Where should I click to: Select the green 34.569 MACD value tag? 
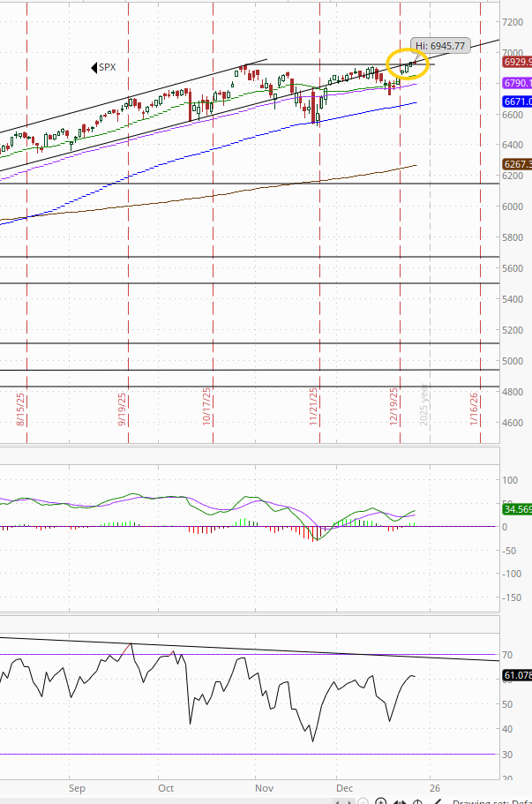[517, 509]
